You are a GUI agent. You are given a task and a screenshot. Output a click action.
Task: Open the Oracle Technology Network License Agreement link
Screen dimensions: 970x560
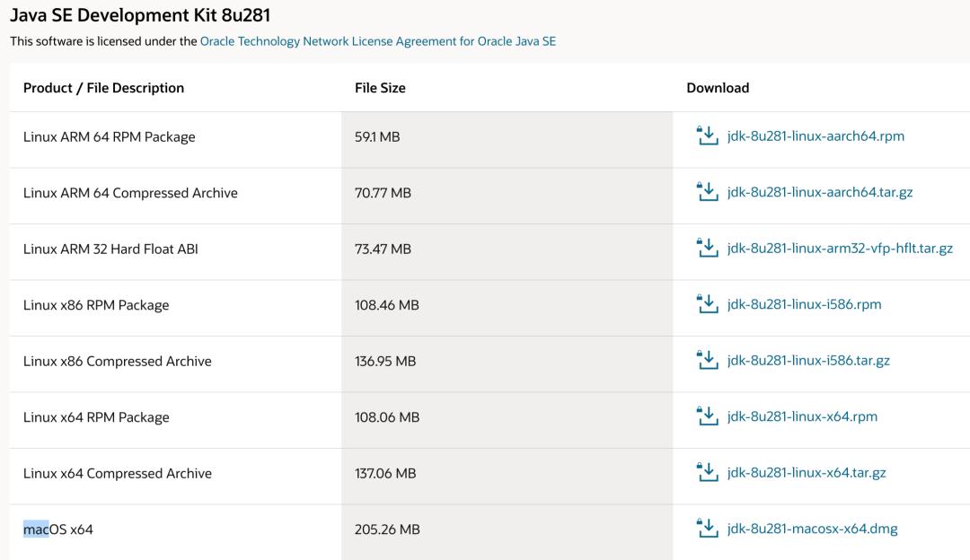click(379, 40)
